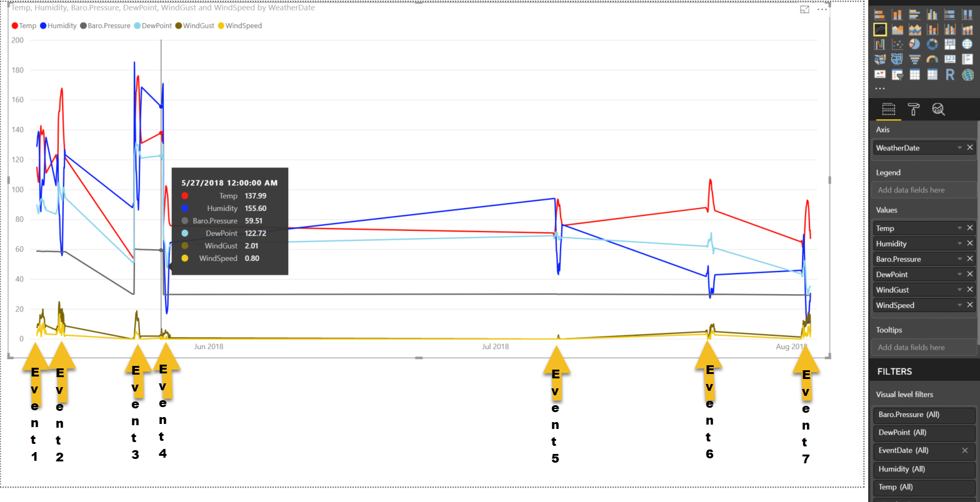Select the area chart visual

(x=897, y=29)
